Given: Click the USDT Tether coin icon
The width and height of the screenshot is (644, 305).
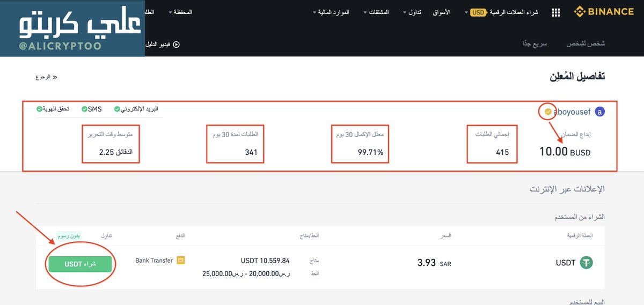Looking at the screenshot, I should click(x=586, y=263).
